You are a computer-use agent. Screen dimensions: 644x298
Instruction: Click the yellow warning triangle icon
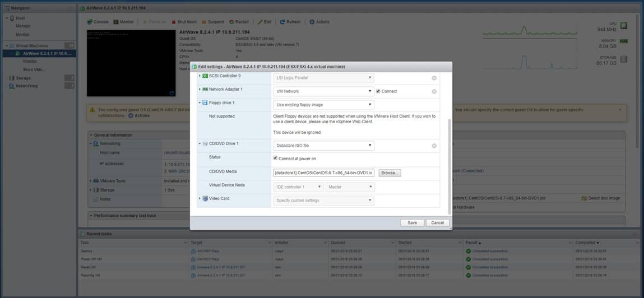(91, 110)
